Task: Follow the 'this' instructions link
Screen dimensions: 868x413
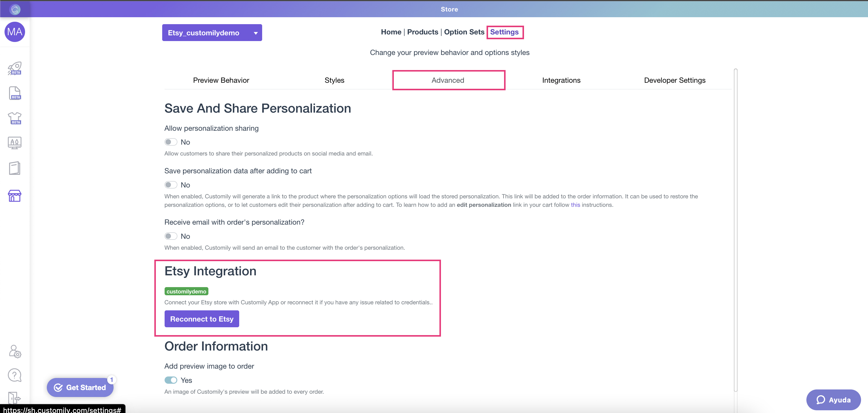Action: coord(575,205)
